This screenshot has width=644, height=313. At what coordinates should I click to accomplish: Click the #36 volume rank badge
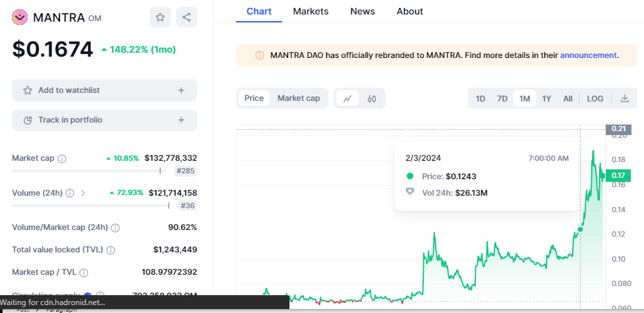tap(187, 206)
